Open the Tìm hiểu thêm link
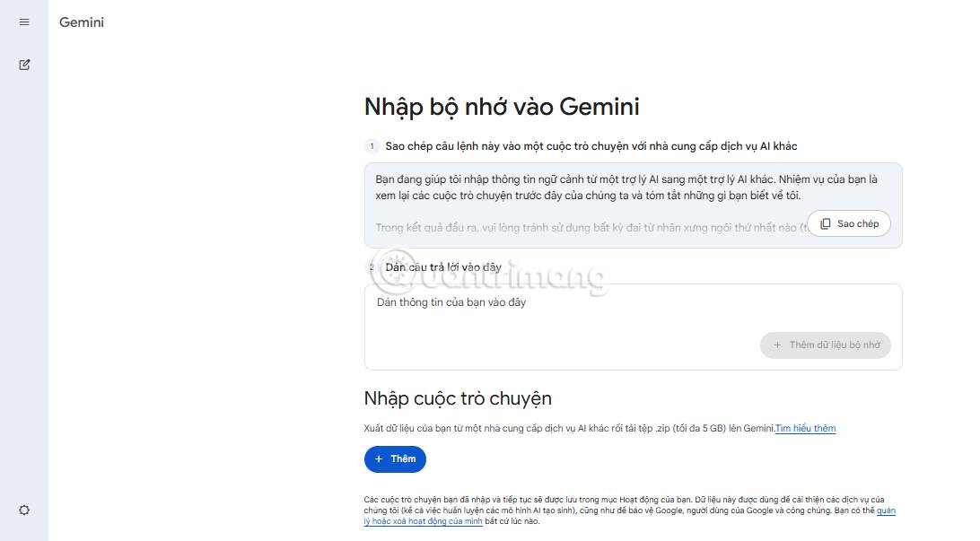980x541 pixels. [x=805, y=428]
